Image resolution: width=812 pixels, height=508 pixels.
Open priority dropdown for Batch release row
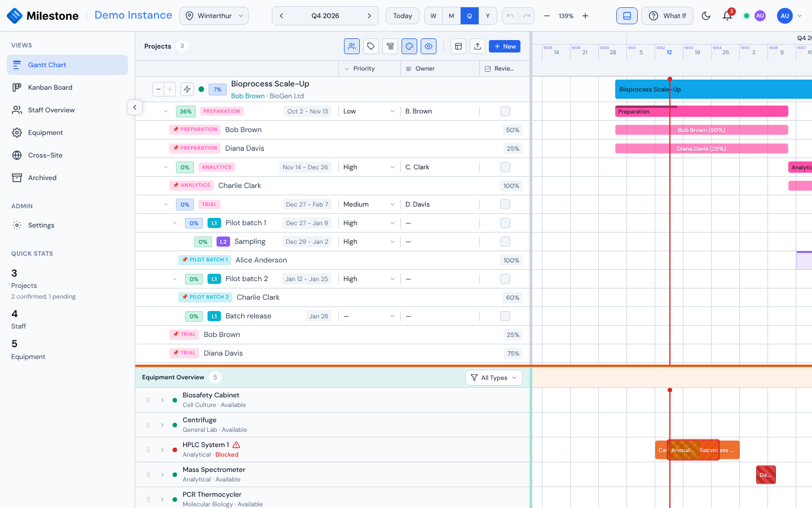369,316
